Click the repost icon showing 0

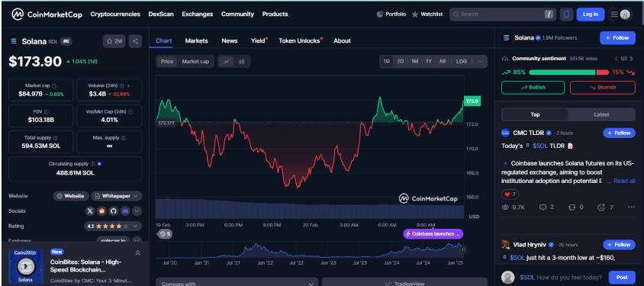click(572, 207)
